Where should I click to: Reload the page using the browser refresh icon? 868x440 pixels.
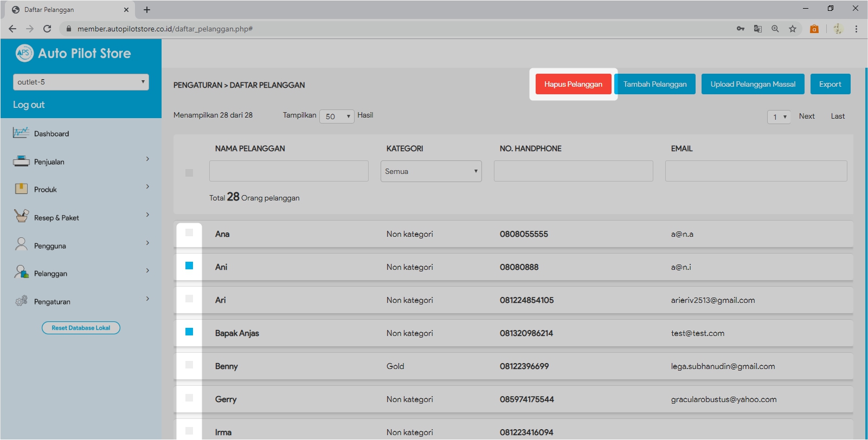(x=47, y=29)
